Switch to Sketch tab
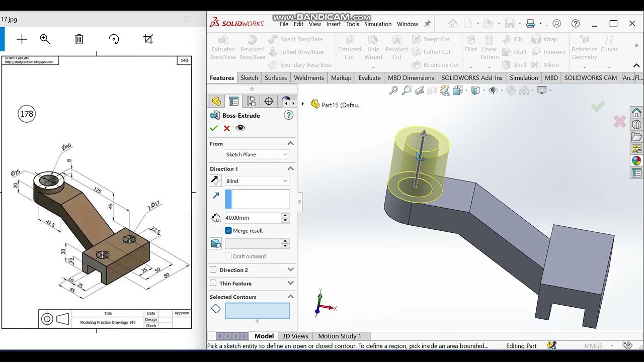Viewport: 644px width, 362px height. 249,78
